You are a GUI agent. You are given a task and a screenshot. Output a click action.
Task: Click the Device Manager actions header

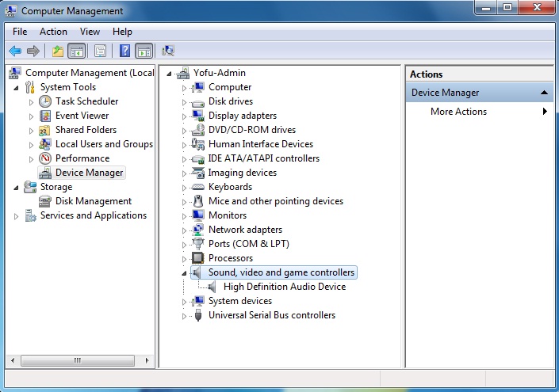(480, 93)
